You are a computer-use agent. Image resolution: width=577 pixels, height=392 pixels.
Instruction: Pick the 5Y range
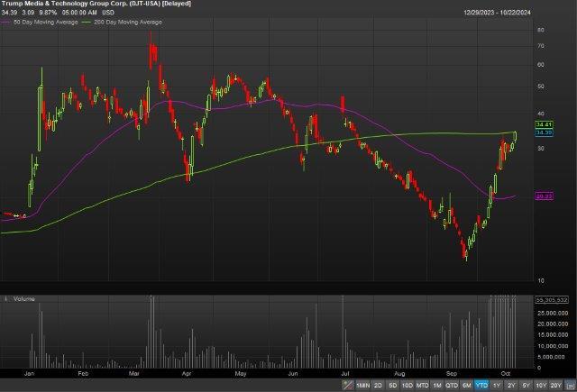point(526,385)
